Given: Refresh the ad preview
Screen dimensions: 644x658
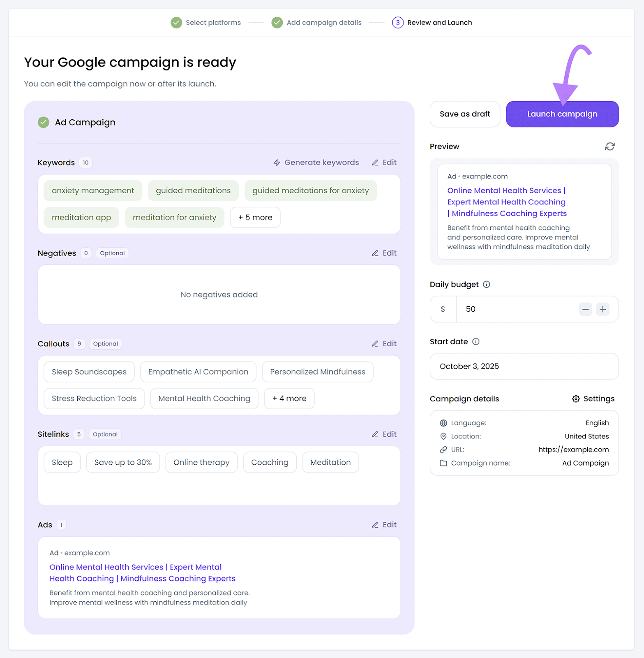Looking at the screenshot, I should coord(609,146).
